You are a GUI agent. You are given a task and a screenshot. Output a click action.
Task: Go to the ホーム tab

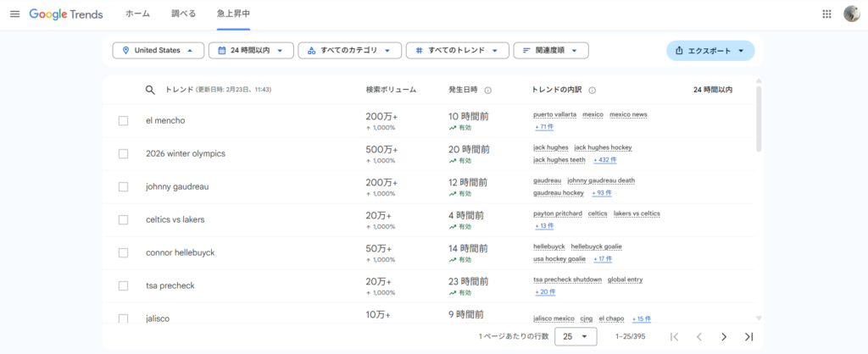(x=136, y=14)
